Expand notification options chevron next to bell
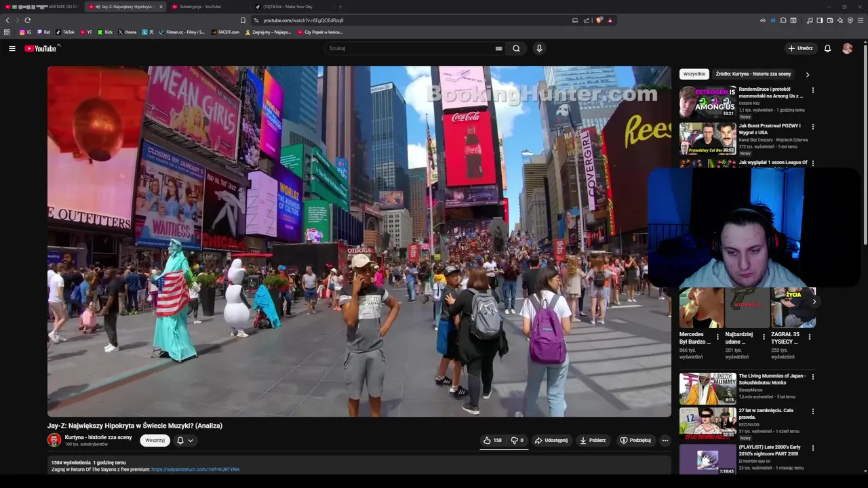The image size is (868, 488). [191, 440]
